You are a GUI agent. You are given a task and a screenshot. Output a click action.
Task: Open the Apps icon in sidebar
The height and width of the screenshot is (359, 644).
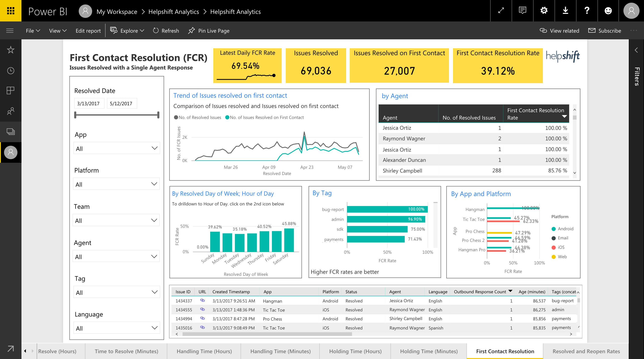click(x=11, y=91)
